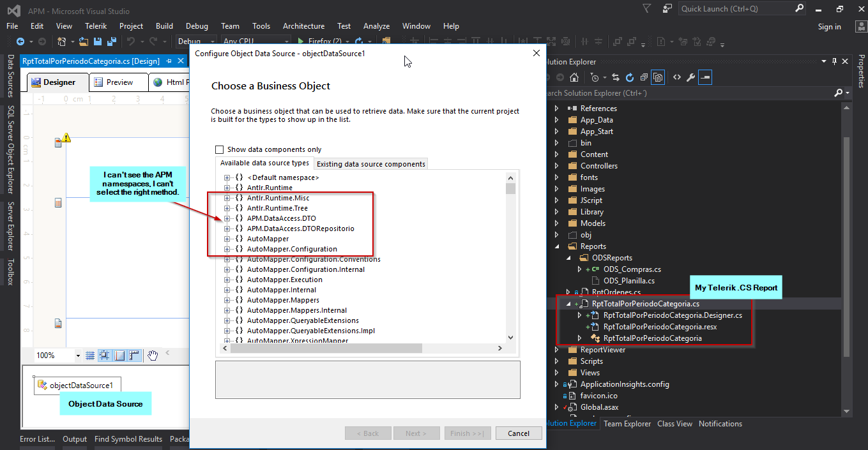Check Show data components only

[220, 149]
